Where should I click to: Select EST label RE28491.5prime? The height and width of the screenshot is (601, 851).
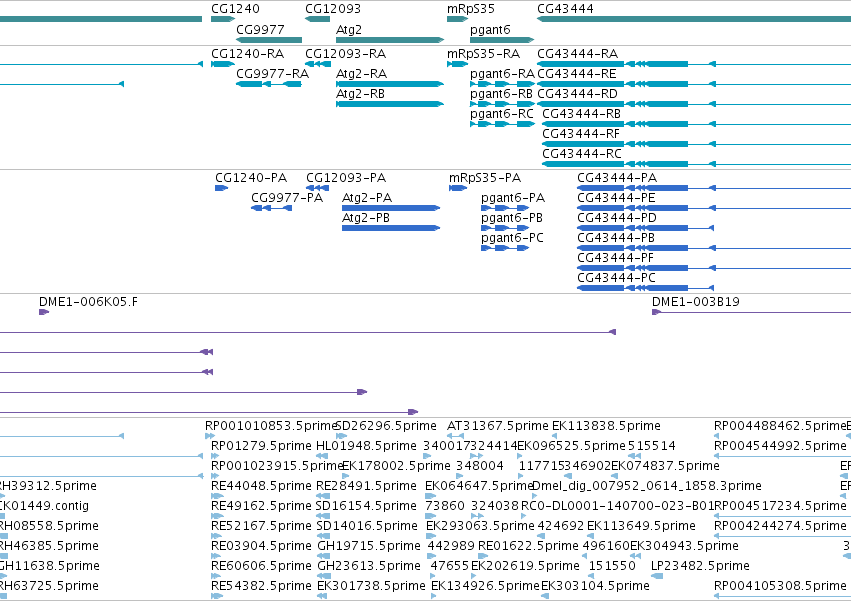click(x=366, y=486)
